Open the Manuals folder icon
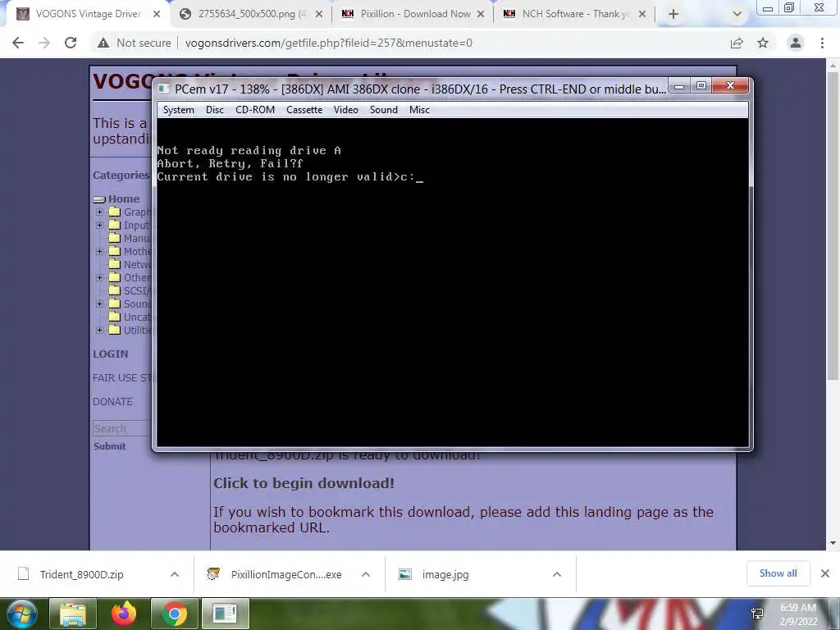 (x=115, y=238)
